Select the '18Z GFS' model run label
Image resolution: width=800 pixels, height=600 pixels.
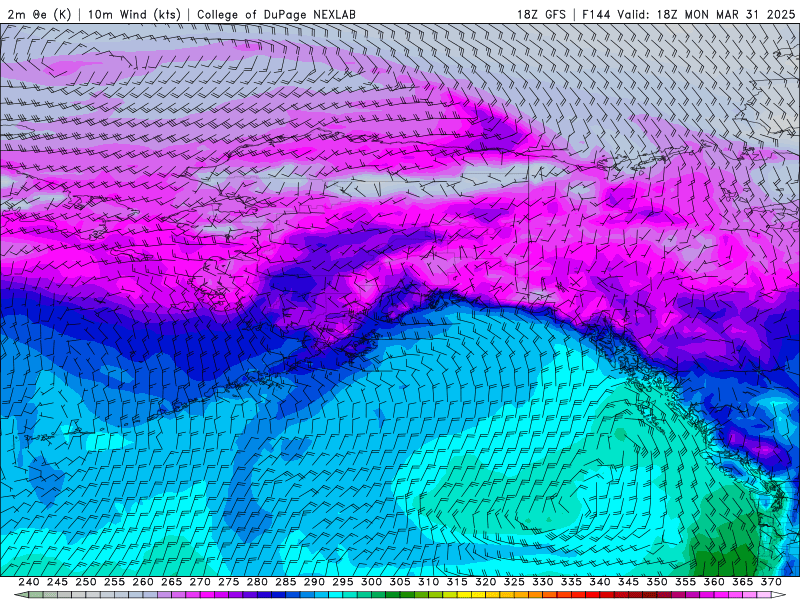point(541,14)
